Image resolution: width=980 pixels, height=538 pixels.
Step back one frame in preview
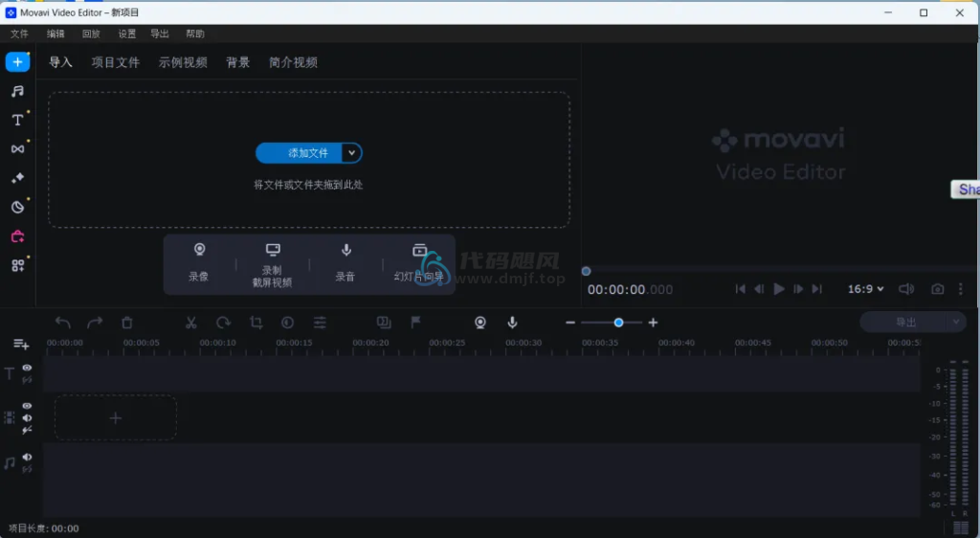coord(759,289)
